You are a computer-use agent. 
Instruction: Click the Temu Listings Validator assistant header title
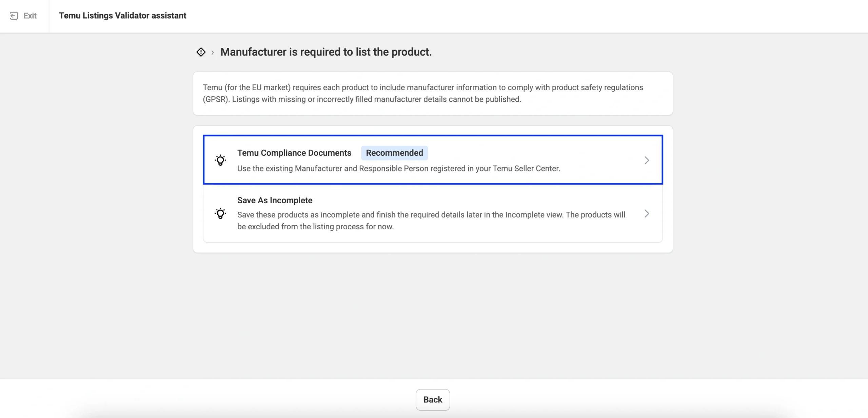[x=122, y=16]
